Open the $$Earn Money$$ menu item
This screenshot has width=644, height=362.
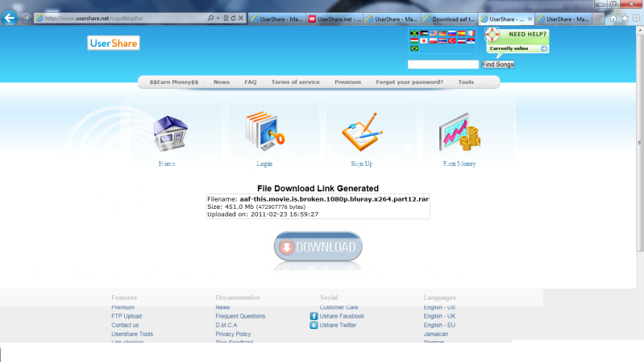(173, 82)
